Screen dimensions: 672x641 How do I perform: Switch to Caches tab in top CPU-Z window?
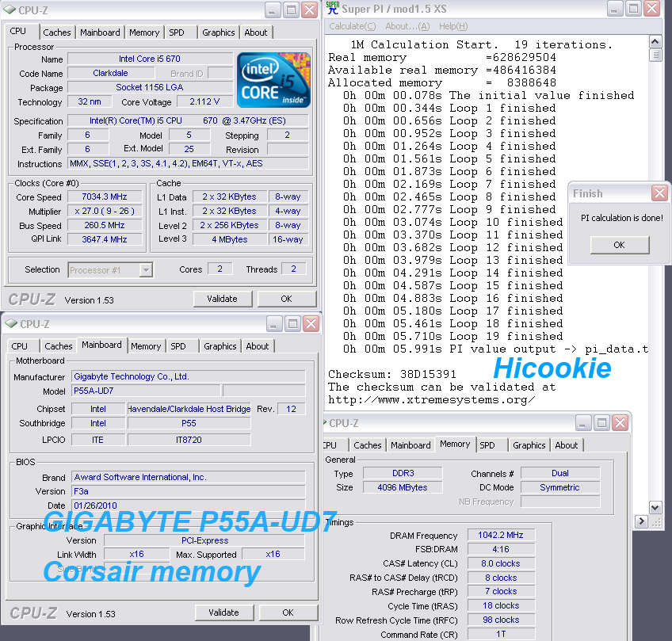tap(57, 32)
